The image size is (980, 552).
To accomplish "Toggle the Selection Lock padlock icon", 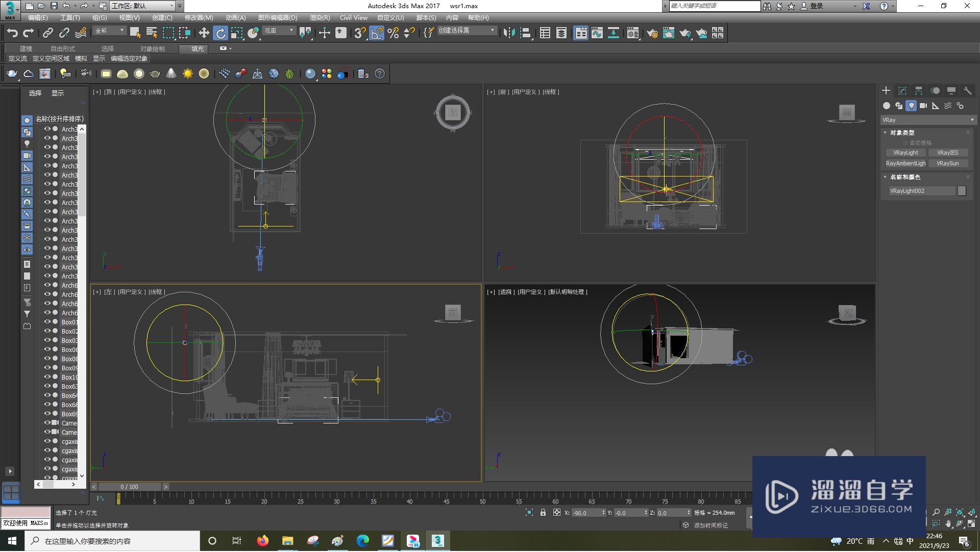I will (x=543, y=513).
